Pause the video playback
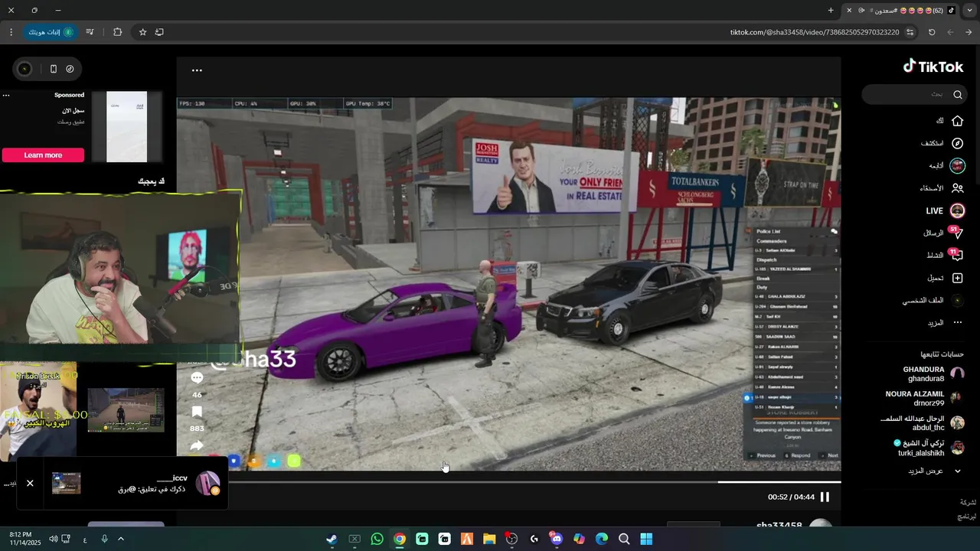980x551 pixels. (x=825, y=497)
